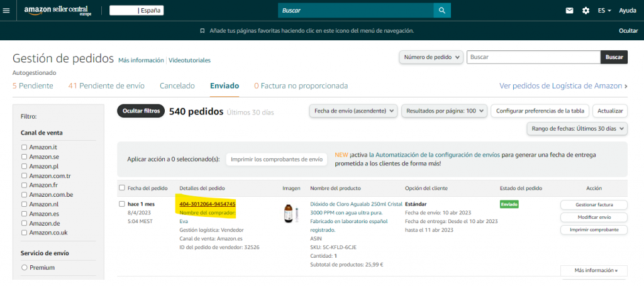
Task: Select the Enviado tab
Action: (225, 85)
